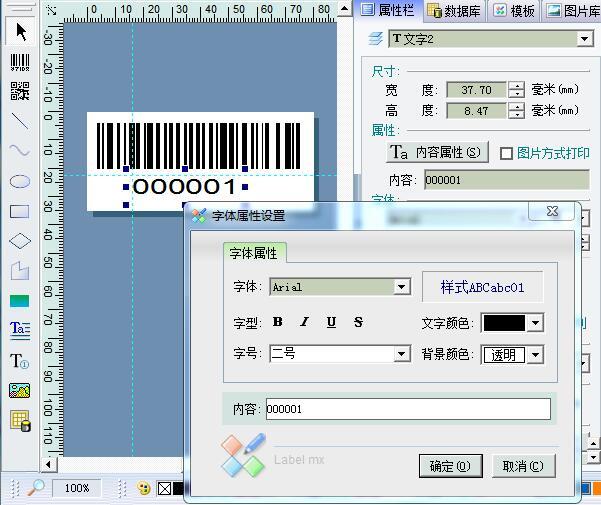Open the object selector dropdown 文字2
601x505 pixels.
585,39
